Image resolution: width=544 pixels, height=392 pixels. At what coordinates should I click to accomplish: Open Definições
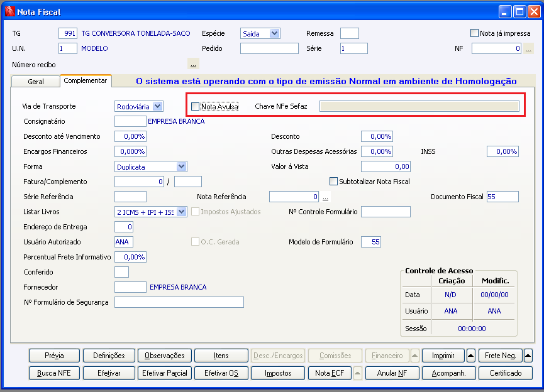(109, 356)
